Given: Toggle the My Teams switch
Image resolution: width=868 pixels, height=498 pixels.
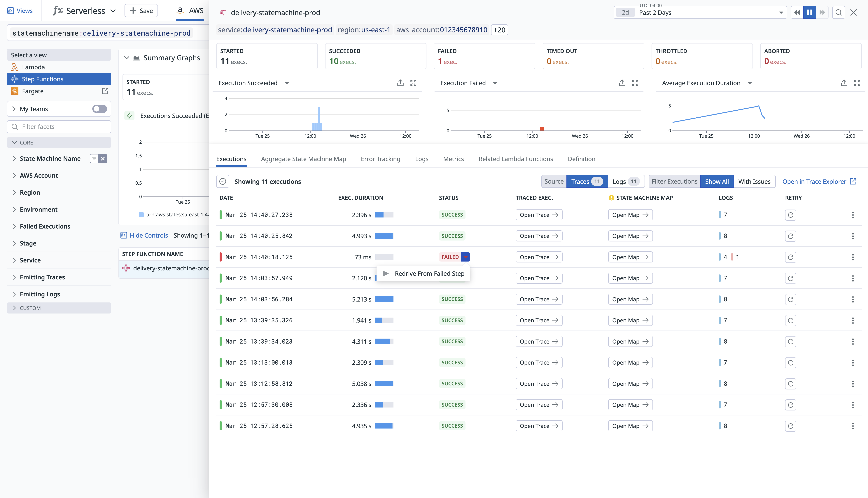Looking at the screenshot, I should (x=99, y=109).
